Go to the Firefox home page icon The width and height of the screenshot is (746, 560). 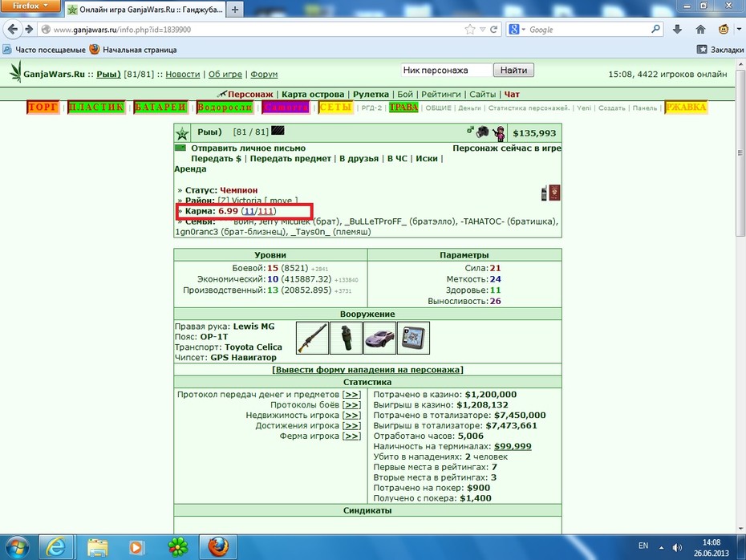(700, 30)
